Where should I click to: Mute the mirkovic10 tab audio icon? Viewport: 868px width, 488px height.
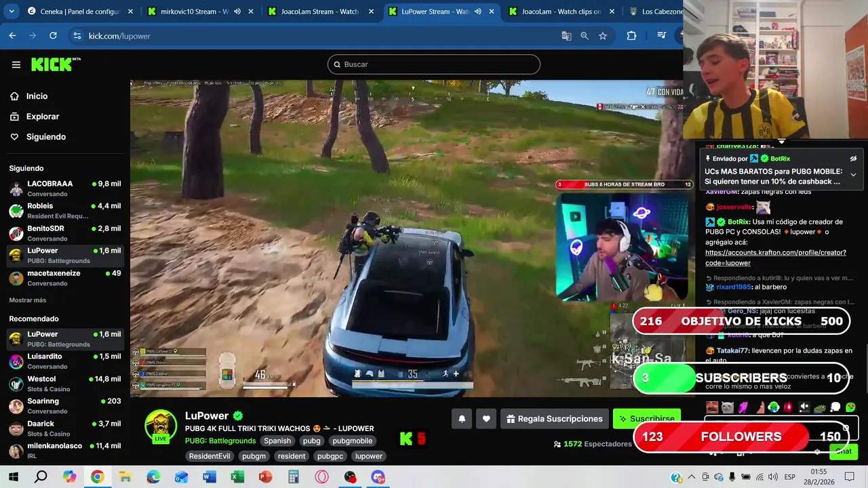(x=237, y=12)
